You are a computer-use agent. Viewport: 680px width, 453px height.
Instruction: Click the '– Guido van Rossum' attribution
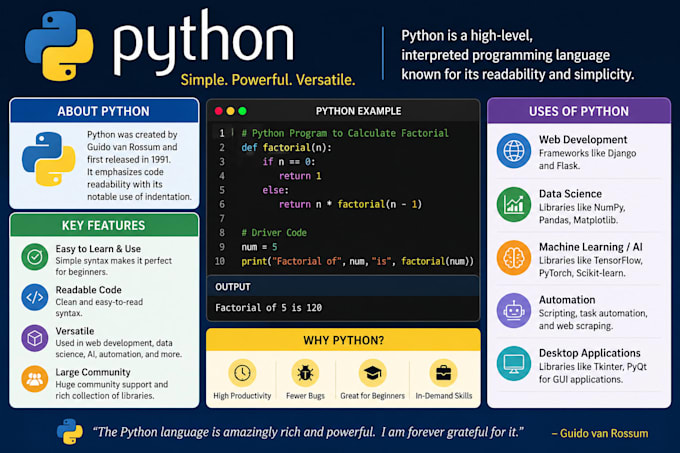pyautogui.click(x=600, y=433)
